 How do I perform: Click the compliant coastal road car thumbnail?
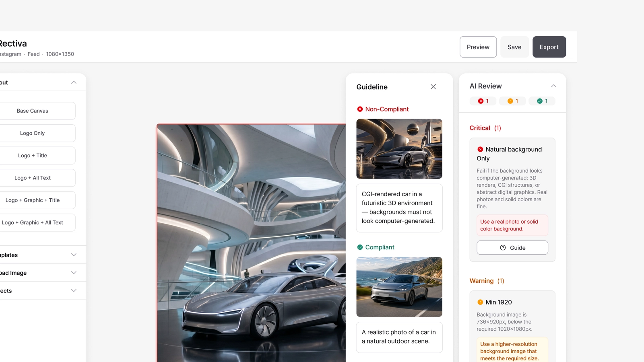click(399, 287)
